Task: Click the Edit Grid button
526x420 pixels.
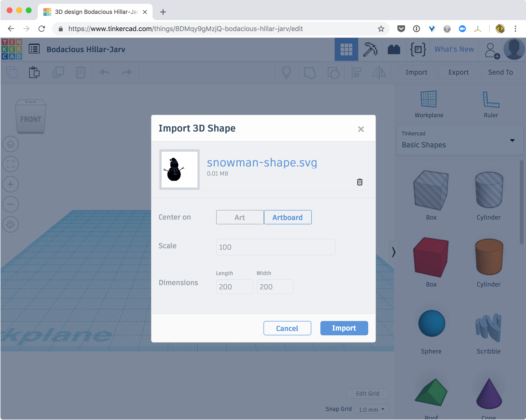Action: [367, 393]
